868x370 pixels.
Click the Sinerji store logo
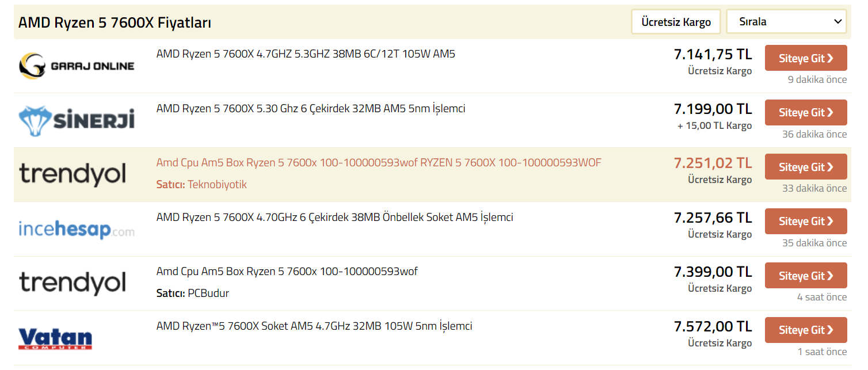77,120
